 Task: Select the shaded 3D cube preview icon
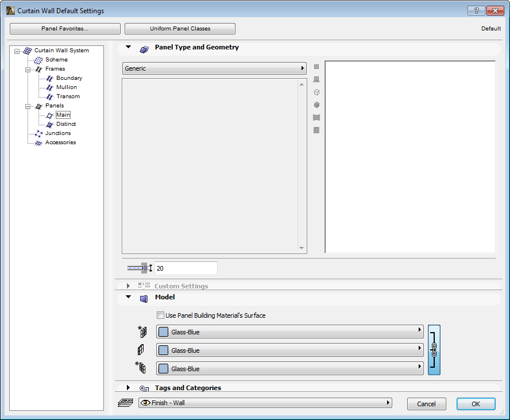click(316, 105)
